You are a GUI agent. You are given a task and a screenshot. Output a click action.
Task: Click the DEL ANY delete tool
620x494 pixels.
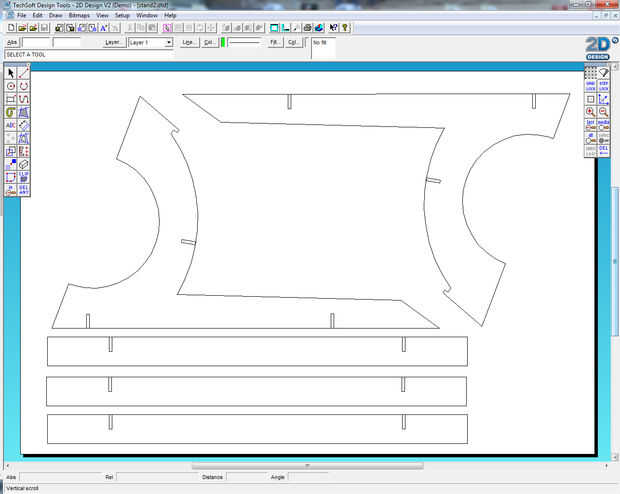click(x=24, y=190)
